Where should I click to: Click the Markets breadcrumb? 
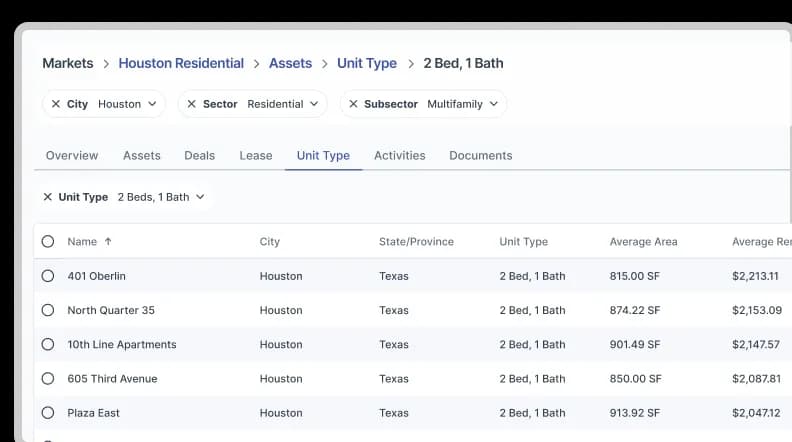68,63
